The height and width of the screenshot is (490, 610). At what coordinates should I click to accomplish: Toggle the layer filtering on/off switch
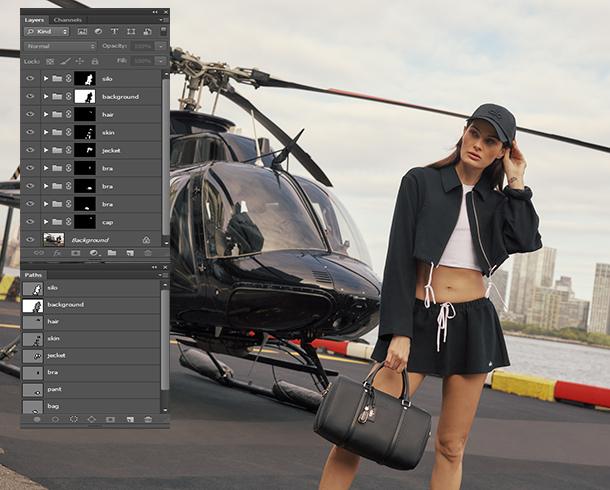point(163,31)
